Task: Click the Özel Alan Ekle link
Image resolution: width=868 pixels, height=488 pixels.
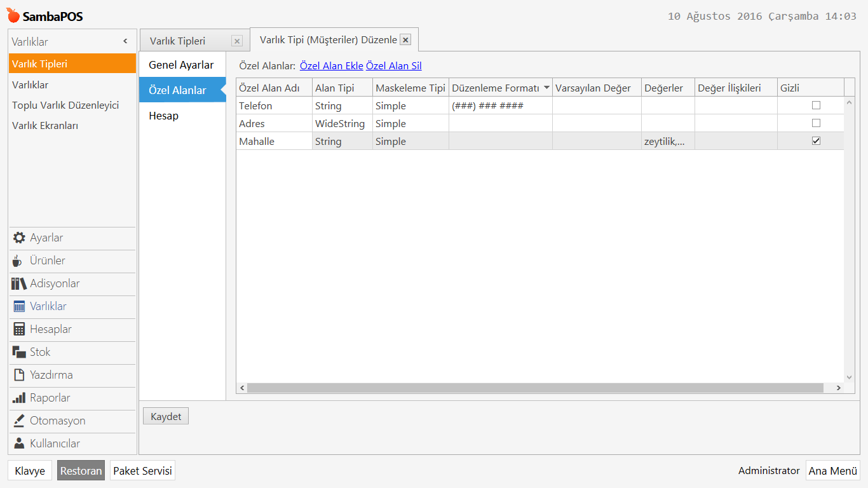Action: [x=332, y=65]
